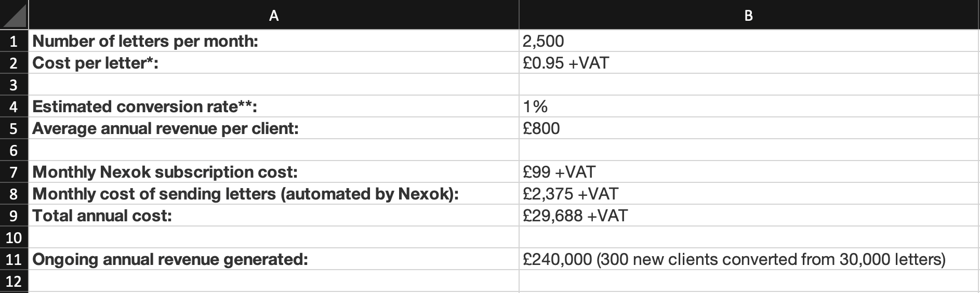Click 'Cost per letter*:' cell

point(274,62)
